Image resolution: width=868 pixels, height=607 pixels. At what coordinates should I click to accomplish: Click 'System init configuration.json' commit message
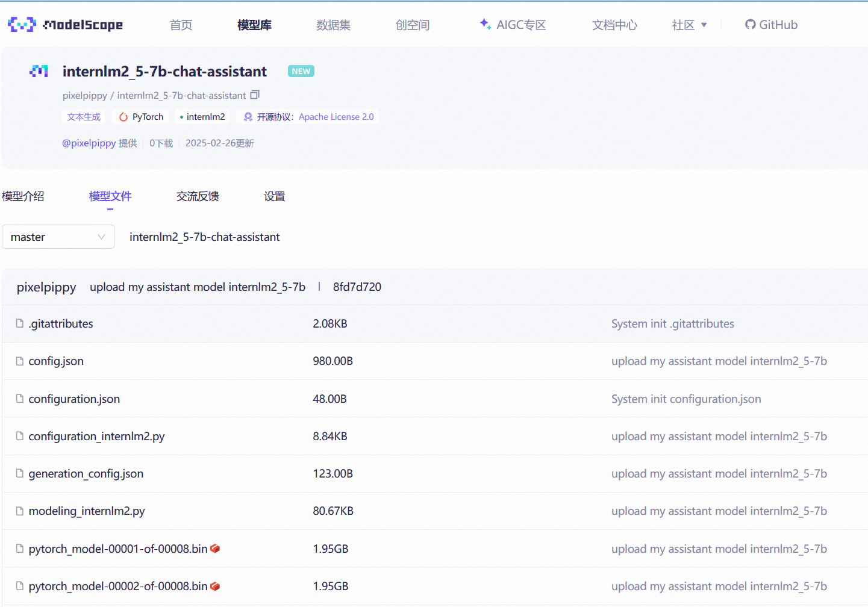686,399
